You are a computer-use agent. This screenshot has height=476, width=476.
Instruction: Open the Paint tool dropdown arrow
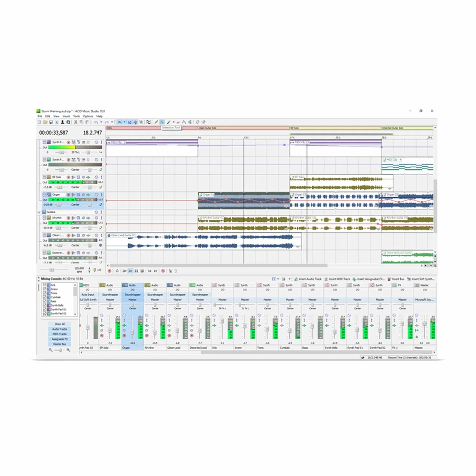click(x=174, y=122)
